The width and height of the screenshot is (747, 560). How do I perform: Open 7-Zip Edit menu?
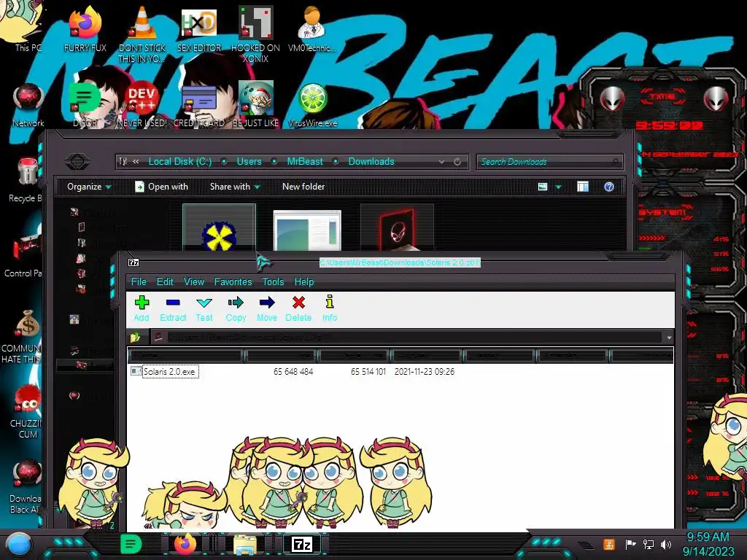point(165,281)
